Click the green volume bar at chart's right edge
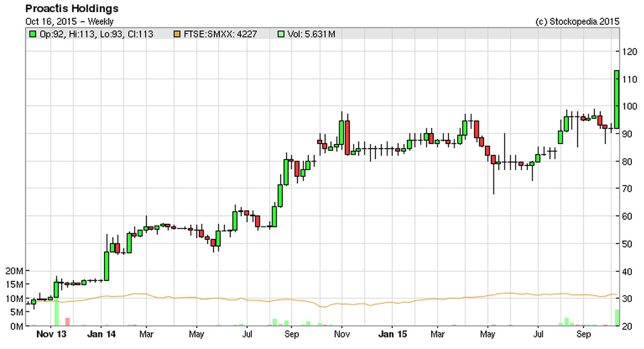Screen dimensions: 644x349 coord(616,318)
